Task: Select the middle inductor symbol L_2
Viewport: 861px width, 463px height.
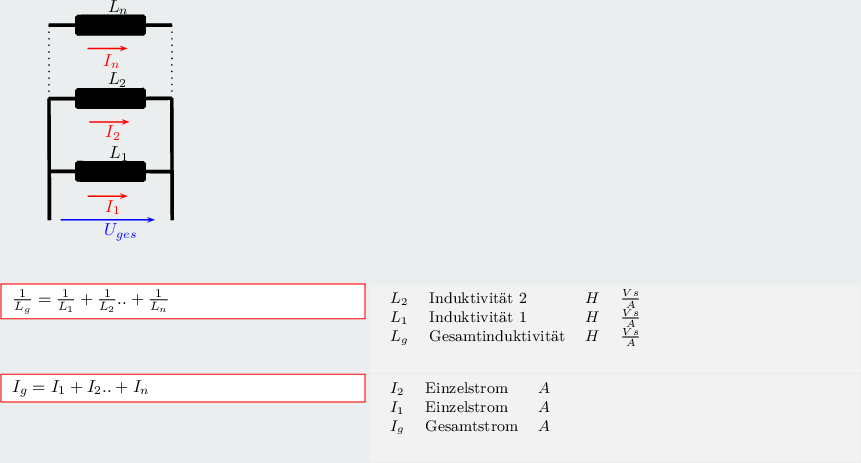Action: [x=110, y=98]
